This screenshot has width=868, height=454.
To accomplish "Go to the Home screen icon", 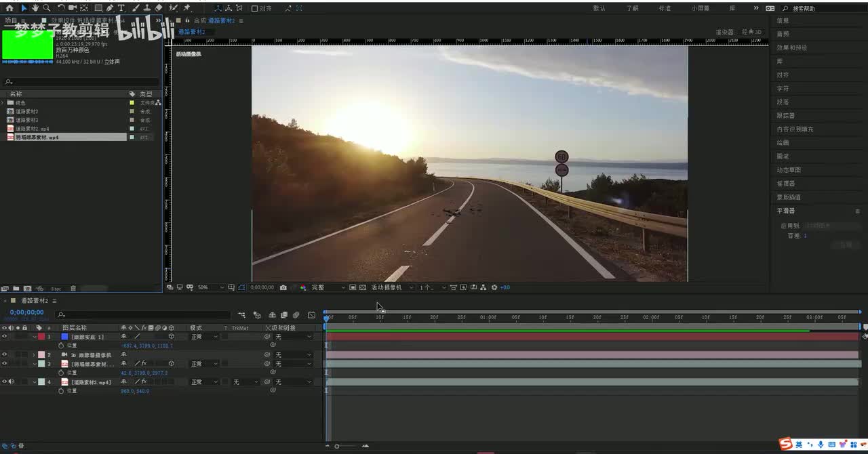I will coord(9,8).
